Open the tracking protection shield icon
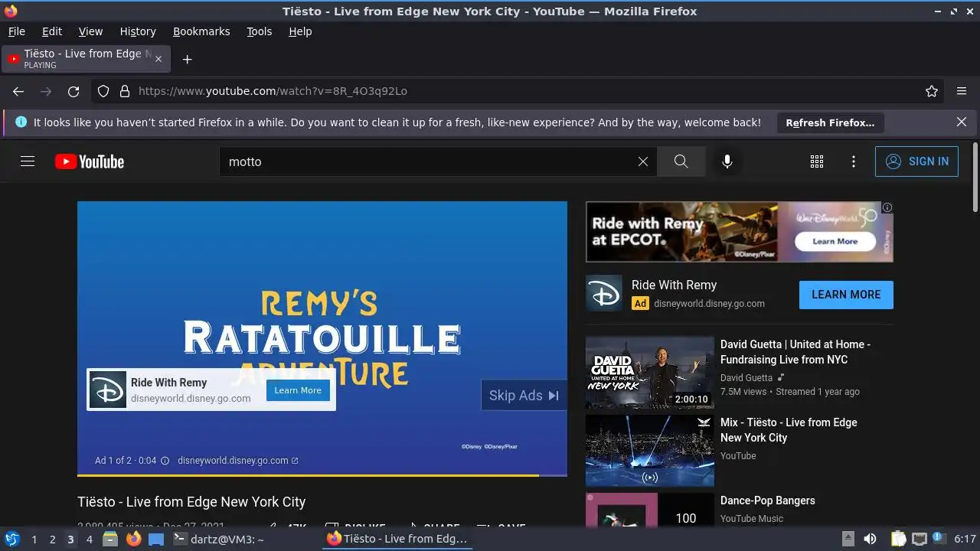The width and height of the screenshot is (980, 551). pyautogui.click(x=103, y=91)
